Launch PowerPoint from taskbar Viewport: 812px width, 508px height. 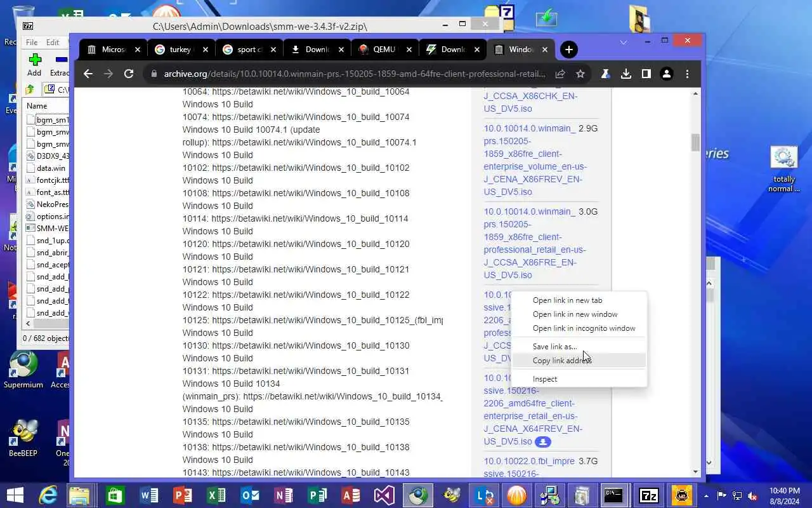tap(183, 495)
